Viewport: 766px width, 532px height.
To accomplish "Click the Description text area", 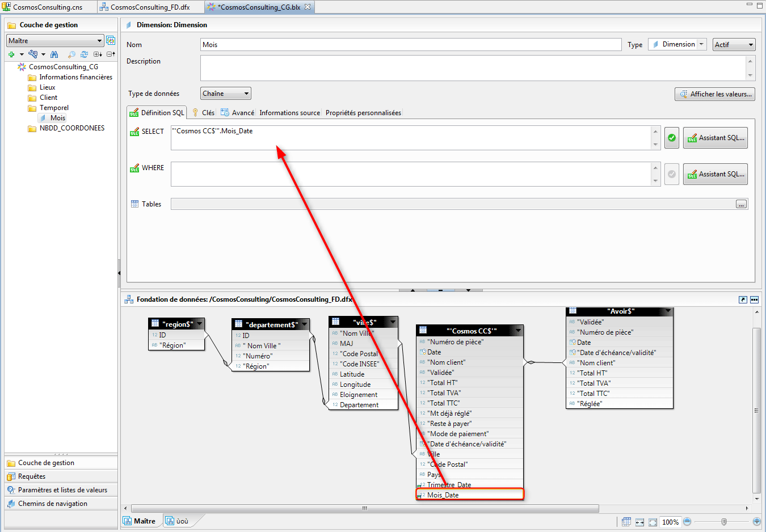I will (x=473, y=68).
